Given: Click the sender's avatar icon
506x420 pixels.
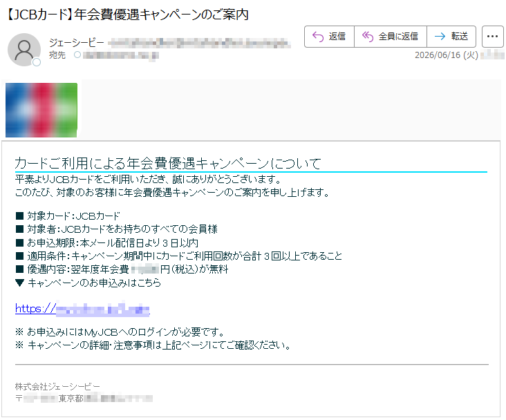Looking at the screenshot, I should [x=24, y=50].
